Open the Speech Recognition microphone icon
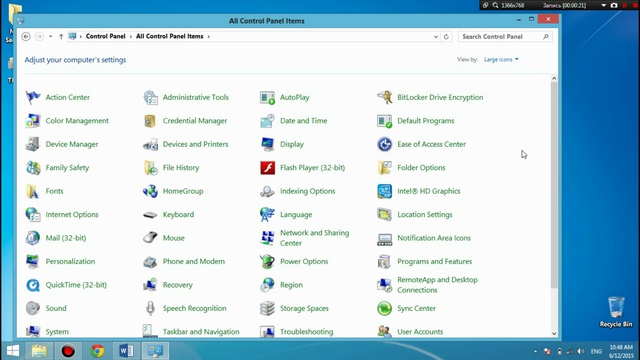640x360 pixels. click(x=150, y=309)
